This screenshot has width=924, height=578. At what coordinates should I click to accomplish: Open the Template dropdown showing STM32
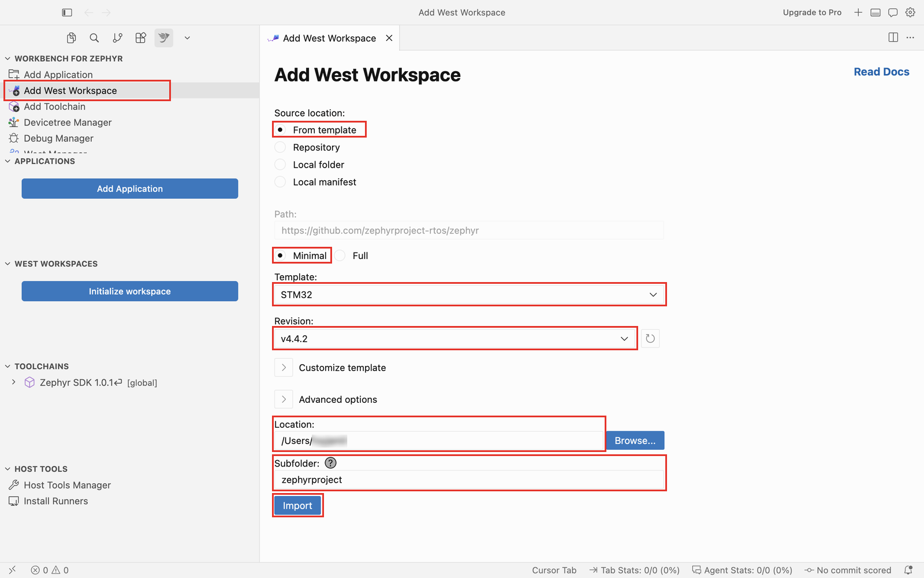point(469,295)
